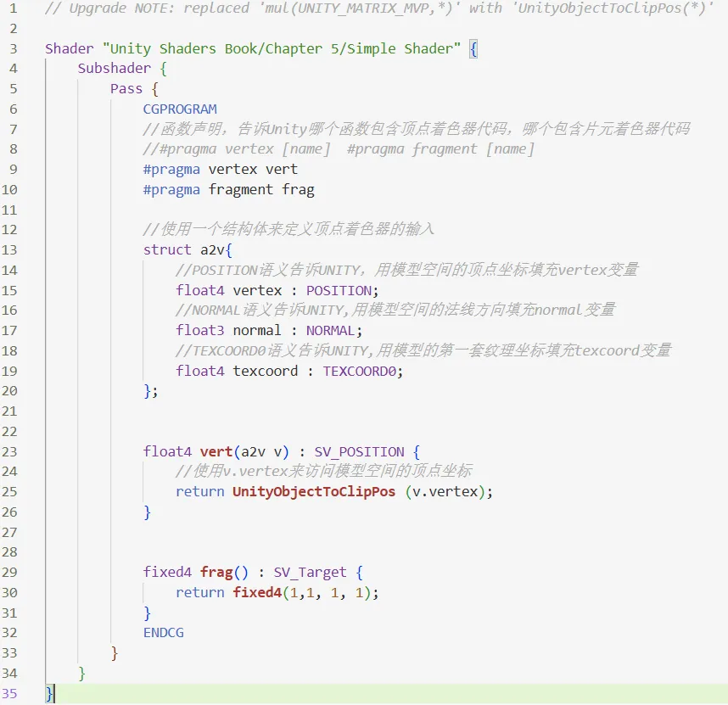Click "#pragma" on the vertex vert line
Screen dimensions: 728x705
pyautogui.click(x=172, y=169)
